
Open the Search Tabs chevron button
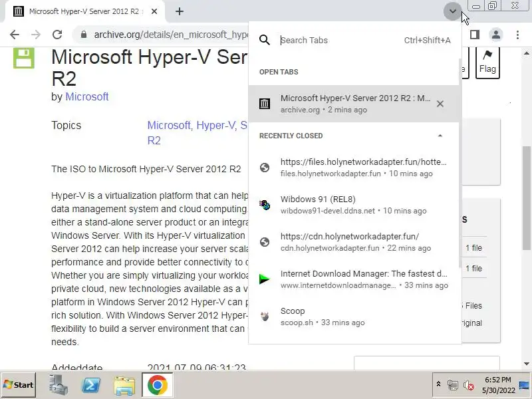click(x=452, y=11)
